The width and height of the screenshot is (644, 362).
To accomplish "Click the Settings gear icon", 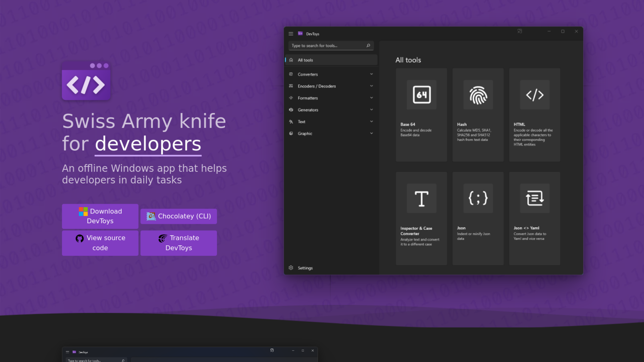I will pos(291,268).
